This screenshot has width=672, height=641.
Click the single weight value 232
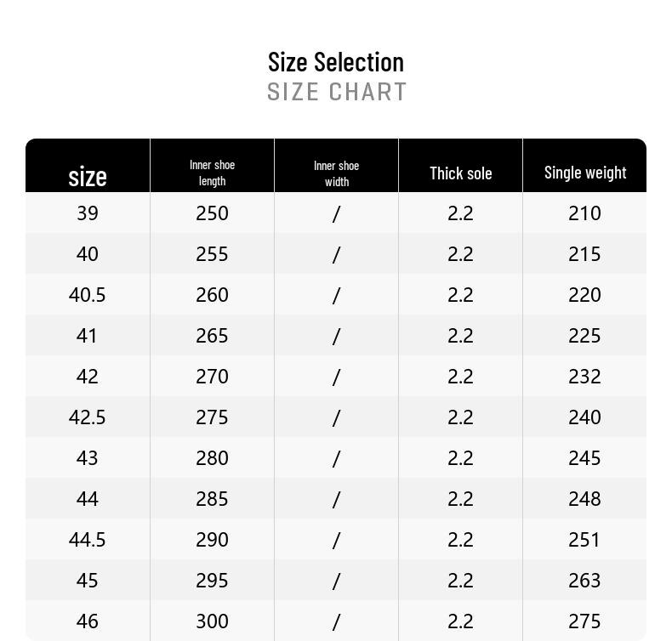pos(584,377)
